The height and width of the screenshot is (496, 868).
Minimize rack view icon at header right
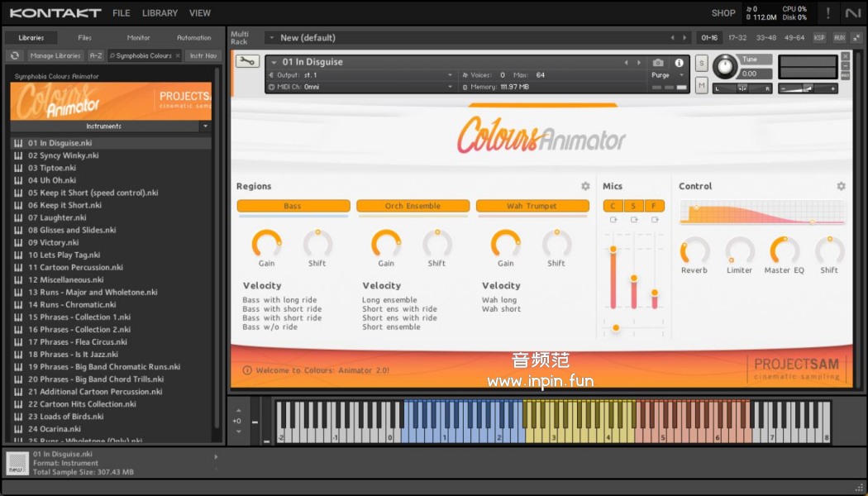pos(857,38)
